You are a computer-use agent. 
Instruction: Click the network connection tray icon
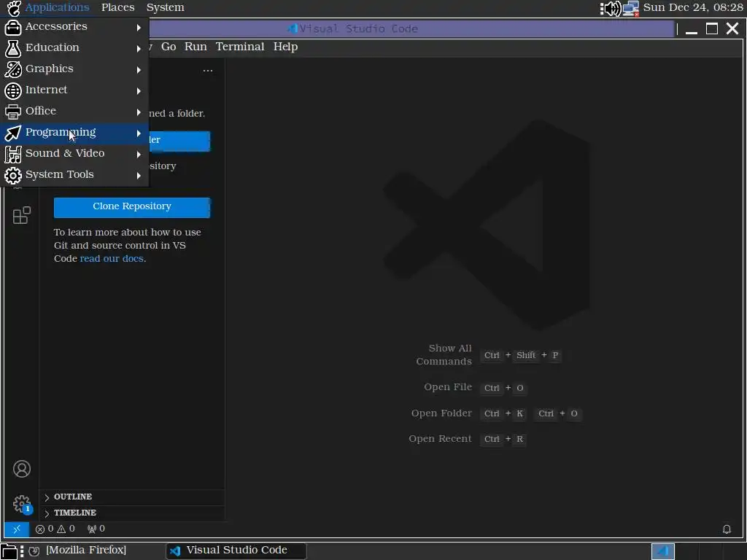point(631,8)
